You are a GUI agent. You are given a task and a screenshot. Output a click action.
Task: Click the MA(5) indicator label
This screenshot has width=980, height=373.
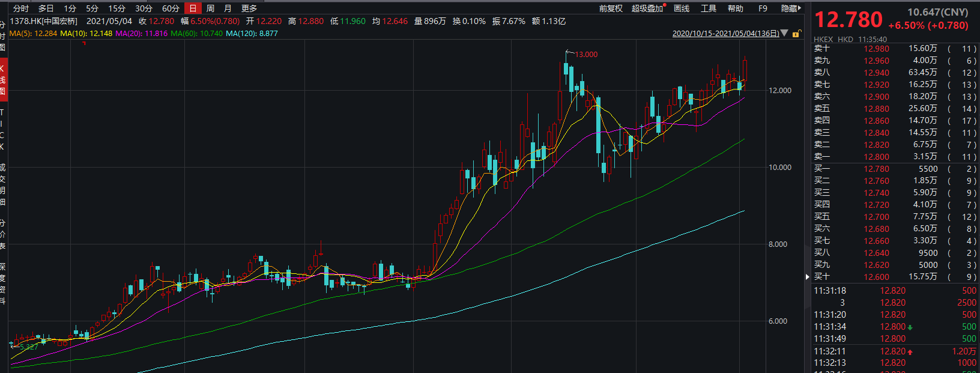[x=33, y=34]
